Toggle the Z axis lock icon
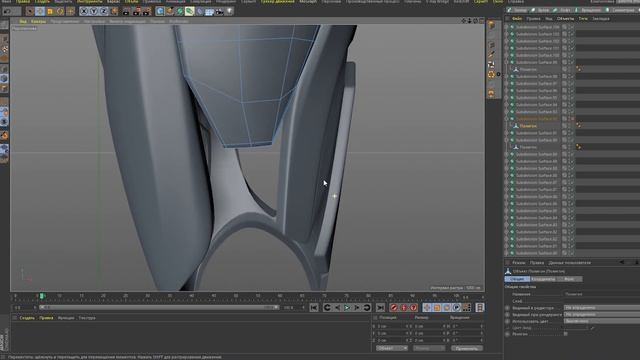Screen dimensions: 640x360 (104, 11)
